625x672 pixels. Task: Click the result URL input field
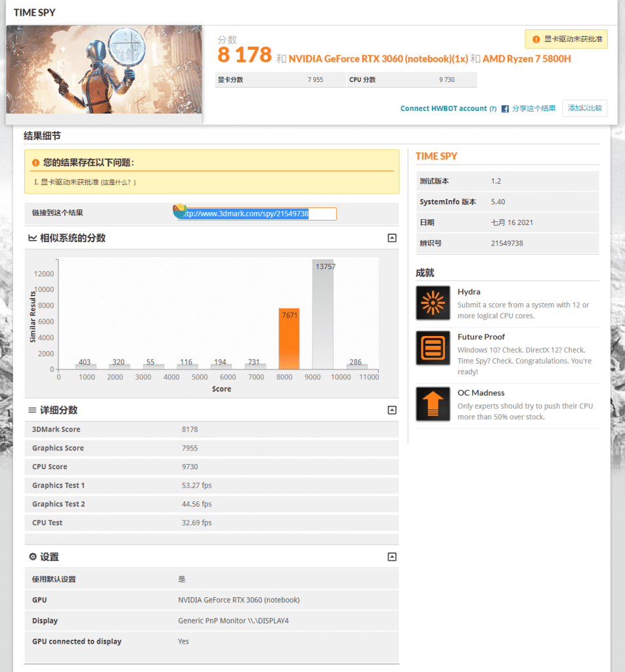tap(257, 214)
